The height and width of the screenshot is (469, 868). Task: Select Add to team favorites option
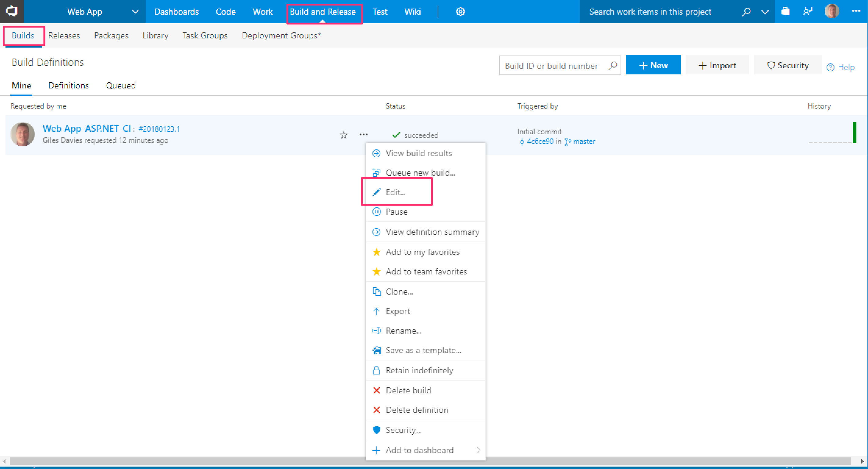426,271
